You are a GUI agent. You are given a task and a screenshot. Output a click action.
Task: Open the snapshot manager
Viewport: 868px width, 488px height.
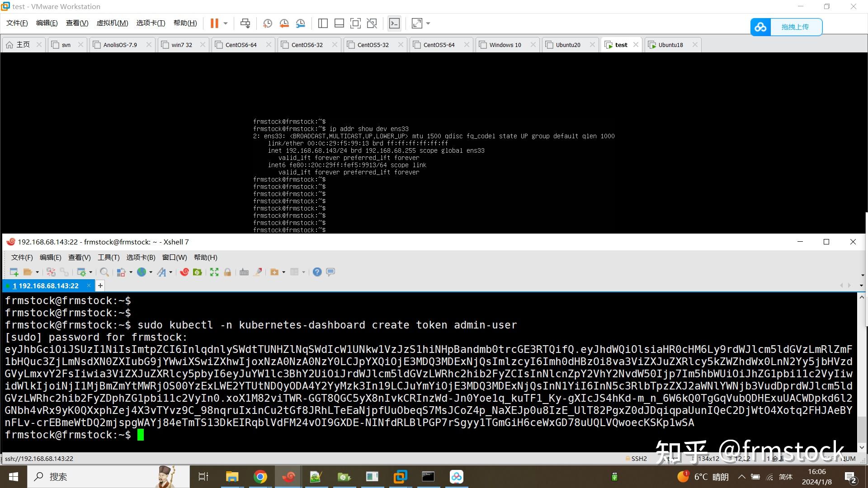point(301,23)
